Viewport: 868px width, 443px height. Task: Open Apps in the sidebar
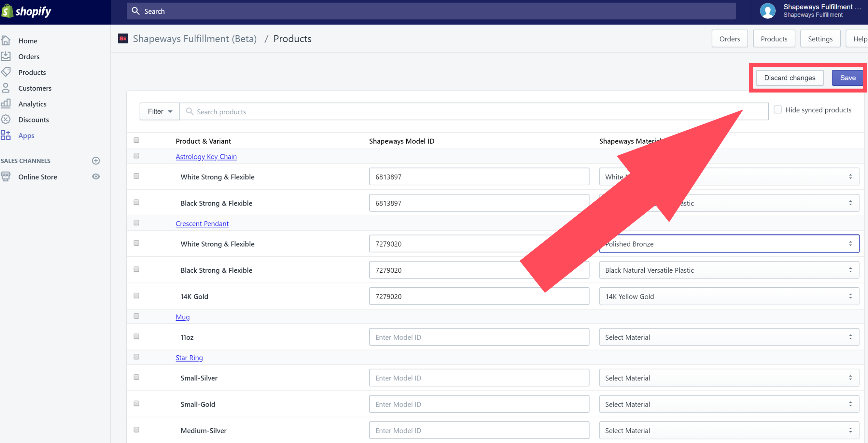pyautogui.click(x=26, y=136)
